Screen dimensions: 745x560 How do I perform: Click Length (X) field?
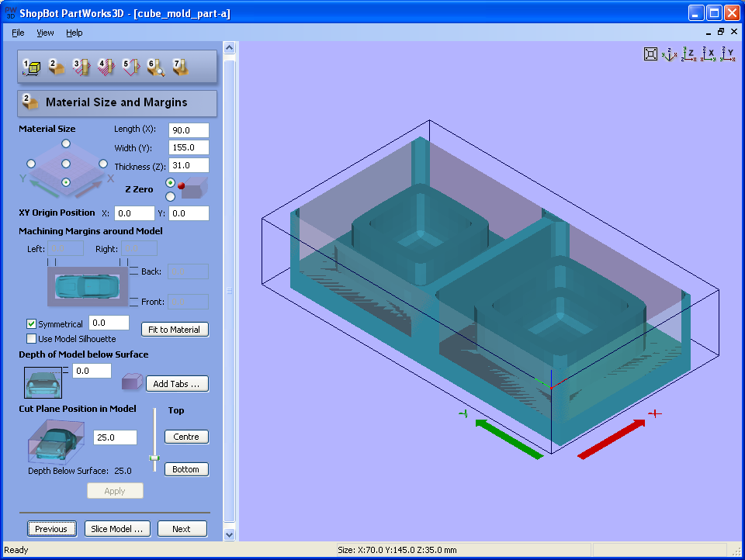[189, 130]
